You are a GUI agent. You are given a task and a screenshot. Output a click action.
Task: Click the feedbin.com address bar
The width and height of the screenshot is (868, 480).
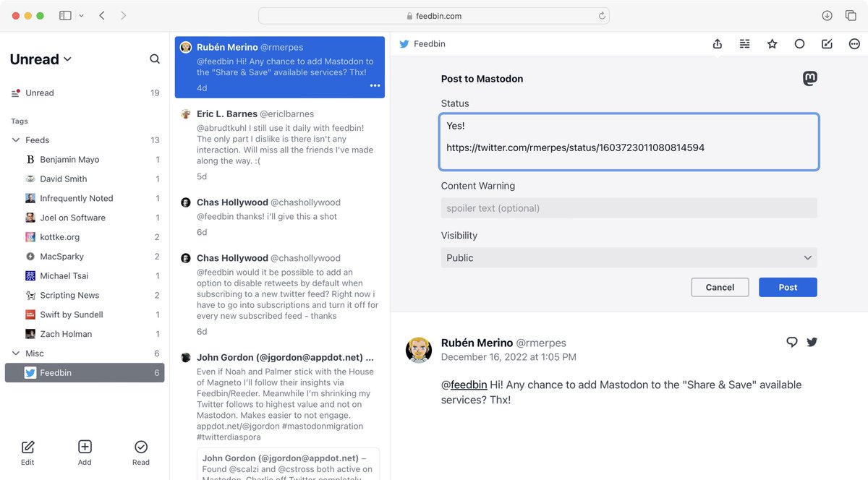coord(433,15)
